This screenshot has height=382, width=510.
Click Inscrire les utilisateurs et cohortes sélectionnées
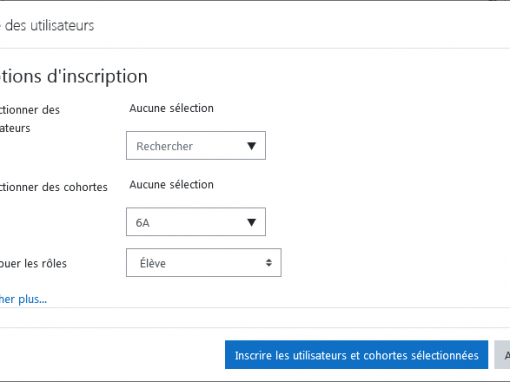356,355
